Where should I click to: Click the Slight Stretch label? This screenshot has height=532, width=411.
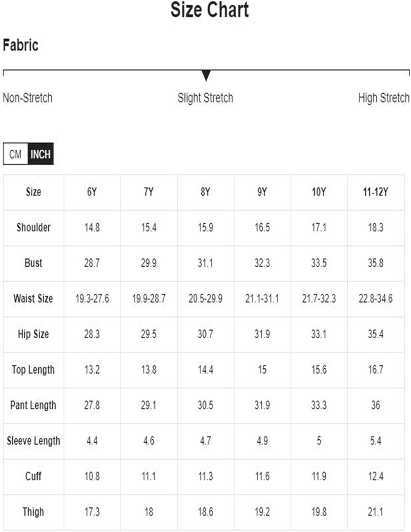coord(205,98)
